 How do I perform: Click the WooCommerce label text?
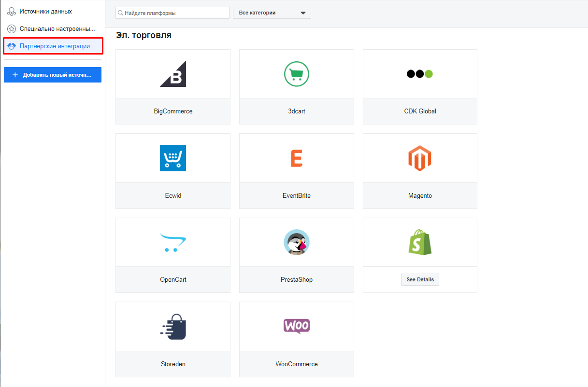coord(296,364)
